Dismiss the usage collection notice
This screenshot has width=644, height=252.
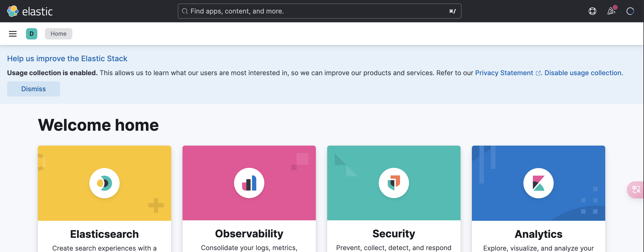[34, 89]
